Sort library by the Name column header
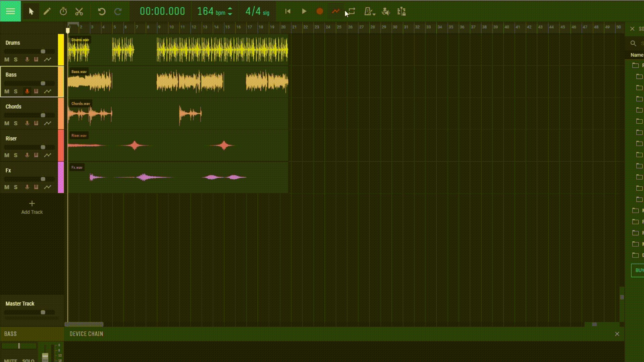The height and width of the screenshot is (362, 644). [x=637, y=55]
